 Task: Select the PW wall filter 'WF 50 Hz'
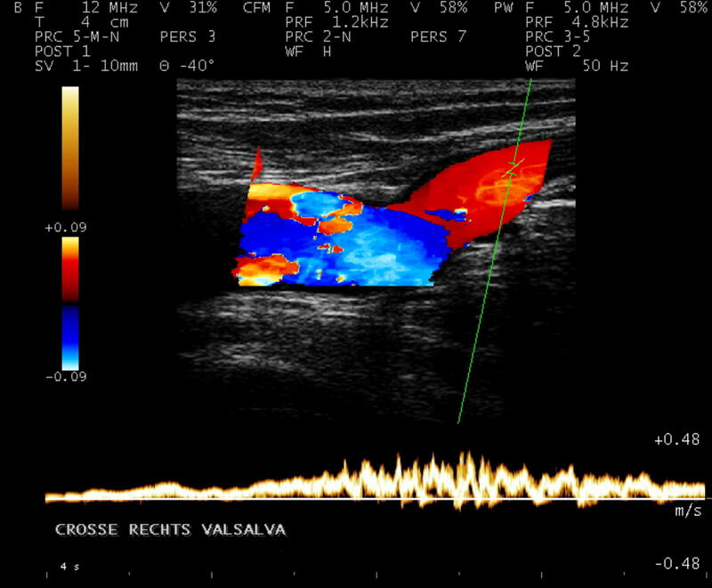[x=577, y=66]
